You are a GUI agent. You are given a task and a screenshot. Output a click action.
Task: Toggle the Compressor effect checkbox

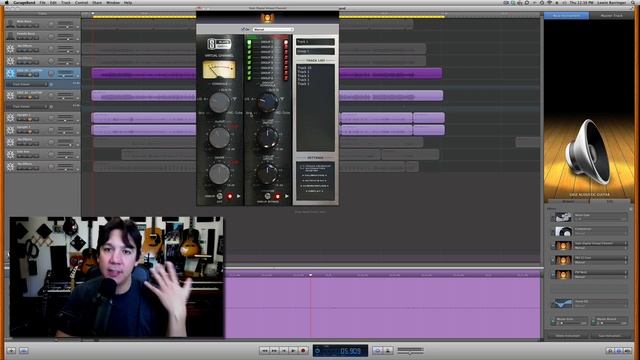[553, 232]
